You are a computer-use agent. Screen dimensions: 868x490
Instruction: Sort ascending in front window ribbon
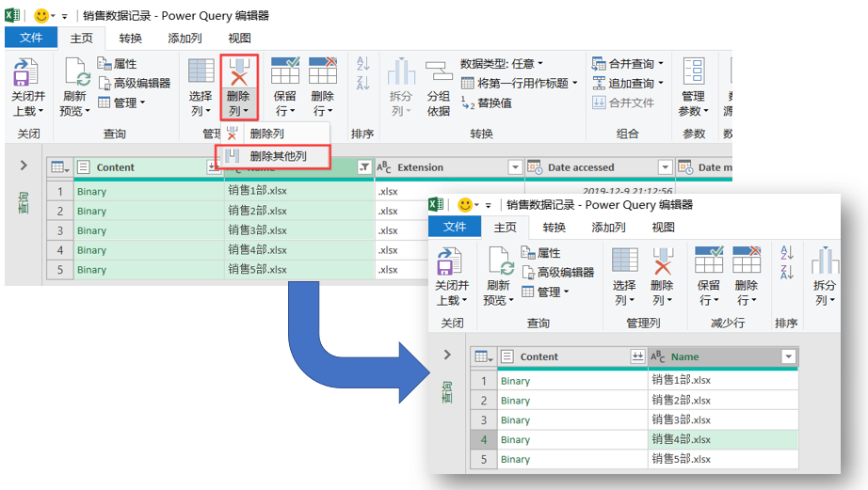(x=787, y=252)
